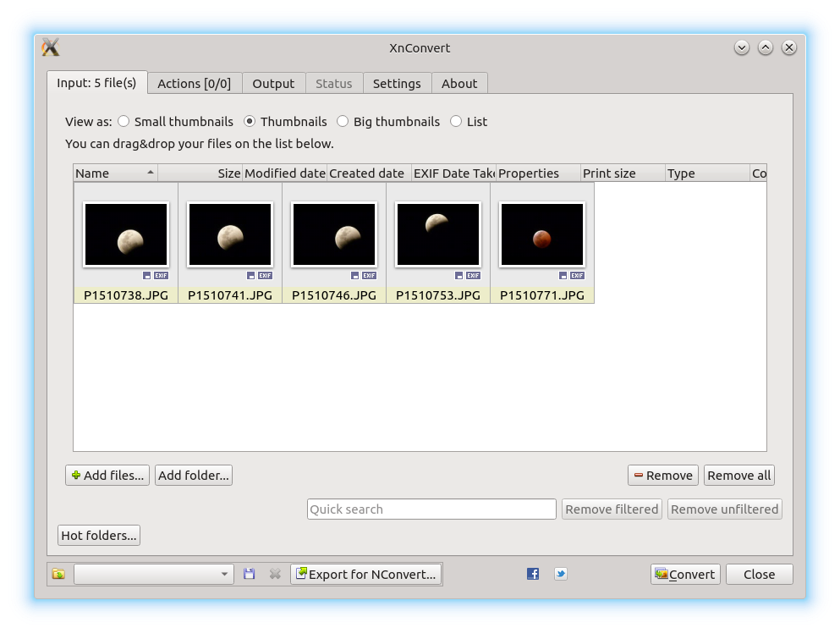This screenshot has width=840, height=633.
Task: Click the file name P1510741.JPG
Action: pos(230,295)
